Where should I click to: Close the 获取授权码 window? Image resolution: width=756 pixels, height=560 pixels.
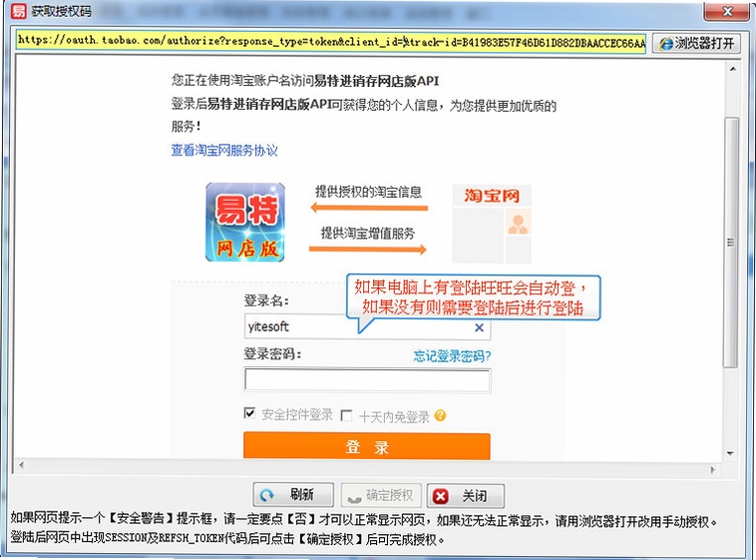click(x=727, y=11)
